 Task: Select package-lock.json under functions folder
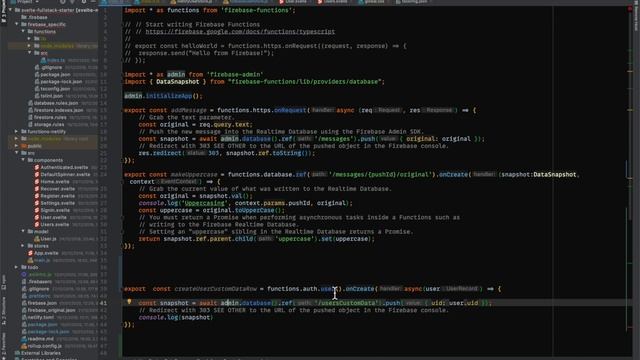coord(61,82)
